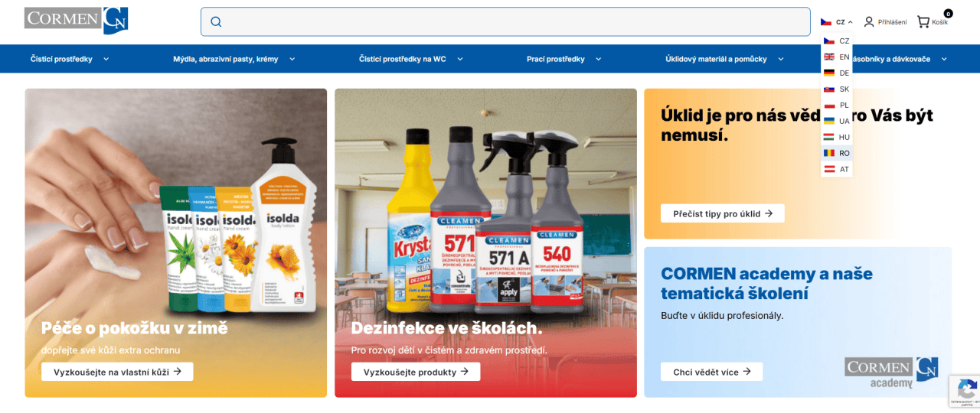Click the Přečíst tipy pro úklid button
This screenshot has height=413, width=980.
click(x=723, y=213)
